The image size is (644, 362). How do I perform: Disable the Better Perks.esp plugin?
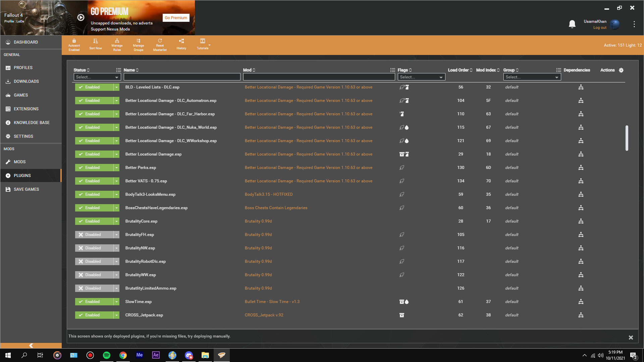[x=94, y=168]
